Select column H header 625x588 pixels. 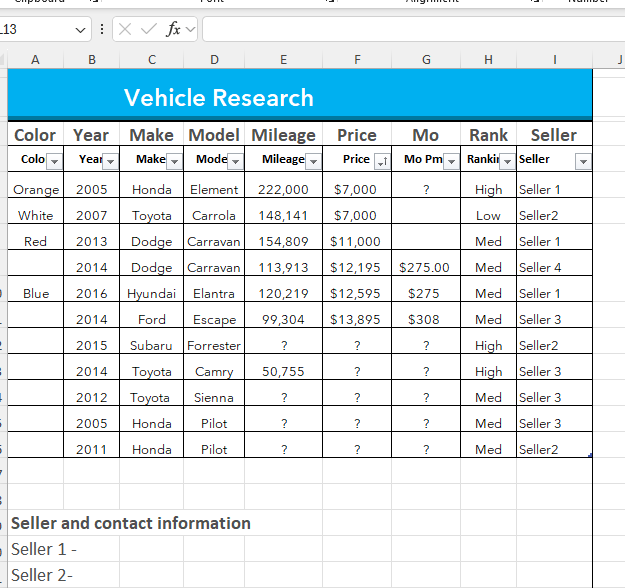pos(489,60)
